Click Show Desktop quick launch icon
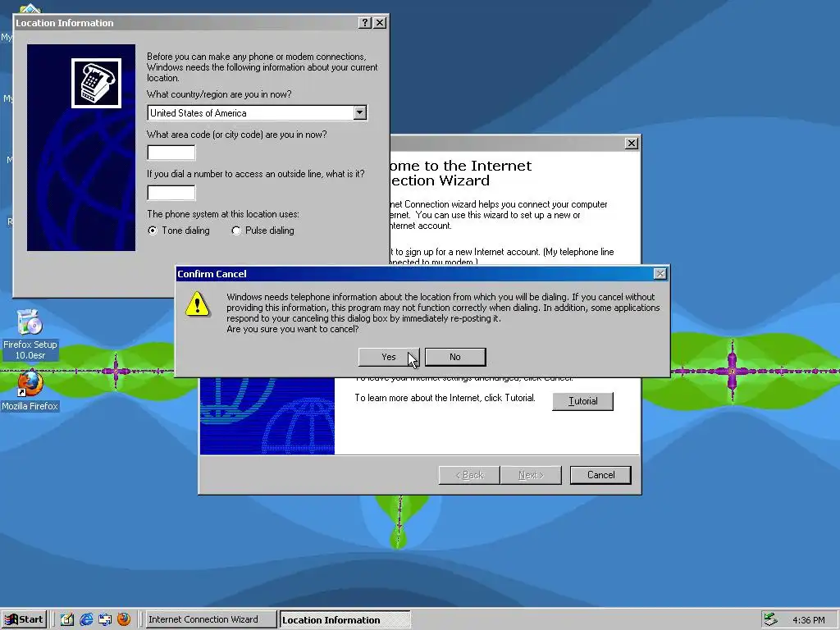The height and width of the screenshot is (630, 840). point(67,619)
